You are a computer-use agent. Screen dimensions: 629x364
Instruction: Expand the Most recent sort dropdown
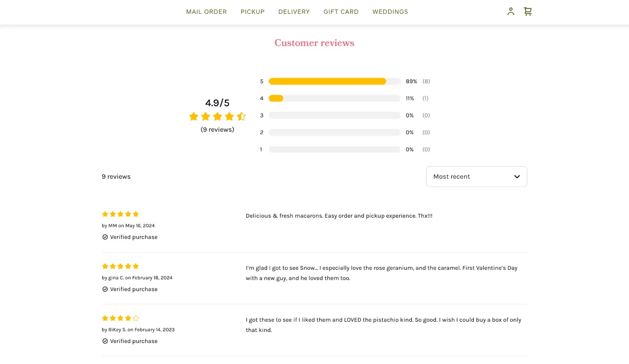tap(476, 176)
